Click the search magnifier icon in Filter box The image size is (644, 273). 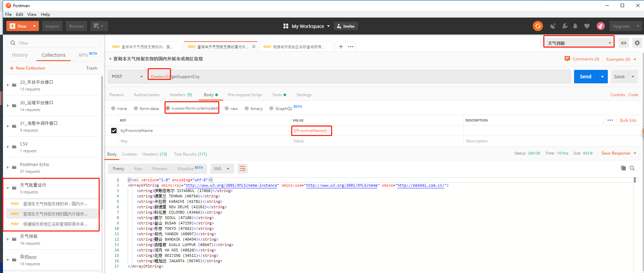tap(13, 43)
